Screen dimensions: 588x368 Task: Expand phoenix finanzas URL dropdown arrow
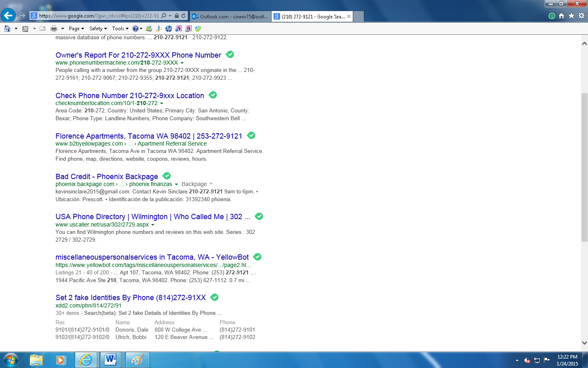coord(176,184)
